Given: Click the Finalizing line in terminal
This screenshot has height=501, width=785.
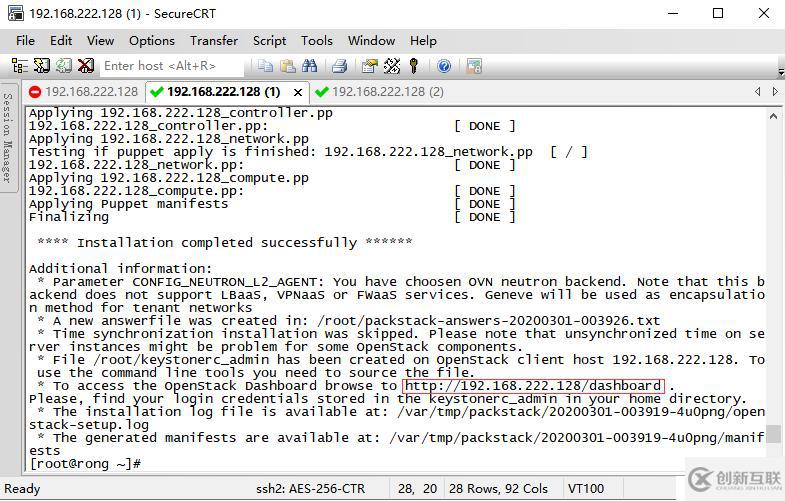Looking at the screenshot, I should point(69,217).
